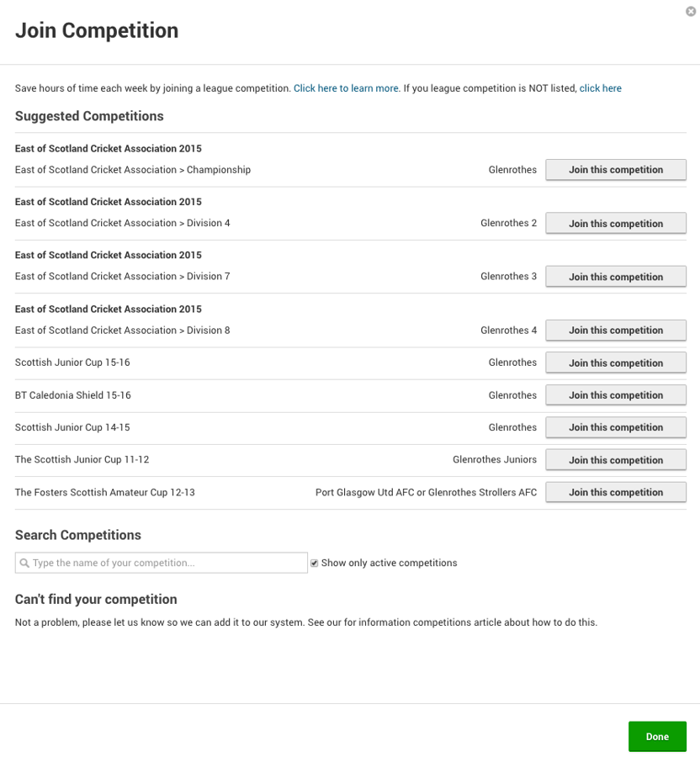Join the Championship competition for Glenrothes
Image resolution: width=700 pixels, height=762 pixels.
tap(616, 170)
